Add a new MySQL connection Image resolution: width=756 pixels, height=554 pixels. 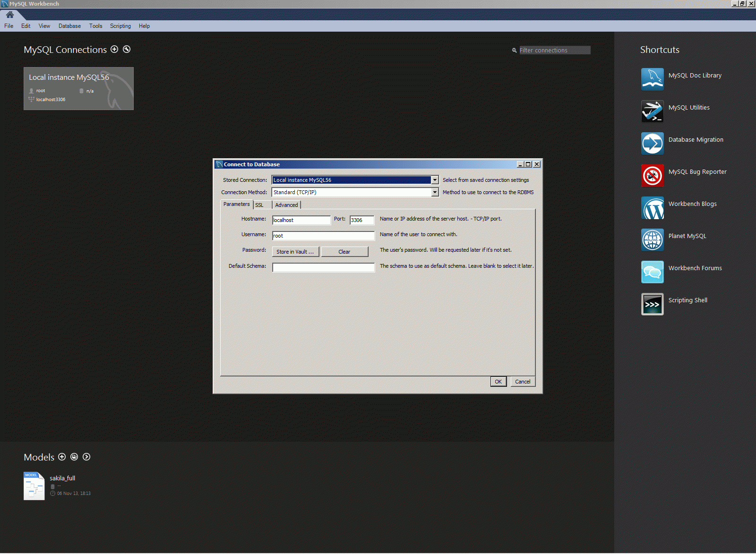pos(114,49)
